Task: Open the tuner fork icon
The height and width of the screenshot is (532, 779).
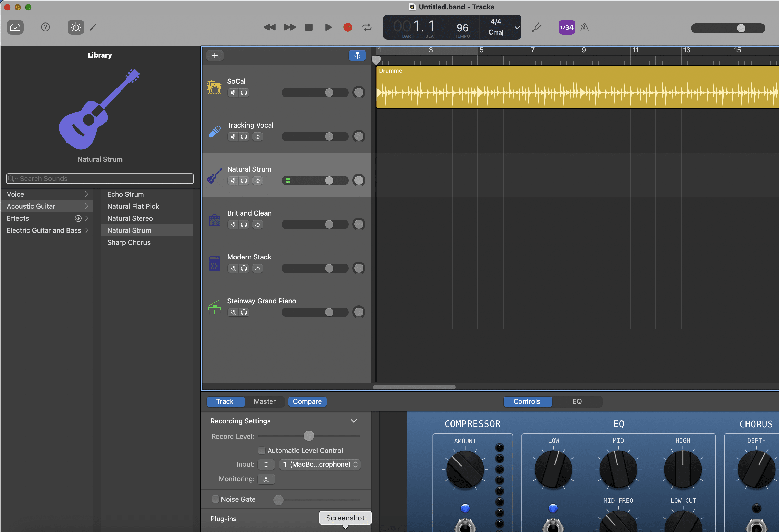Action: (x=537, y=27)
